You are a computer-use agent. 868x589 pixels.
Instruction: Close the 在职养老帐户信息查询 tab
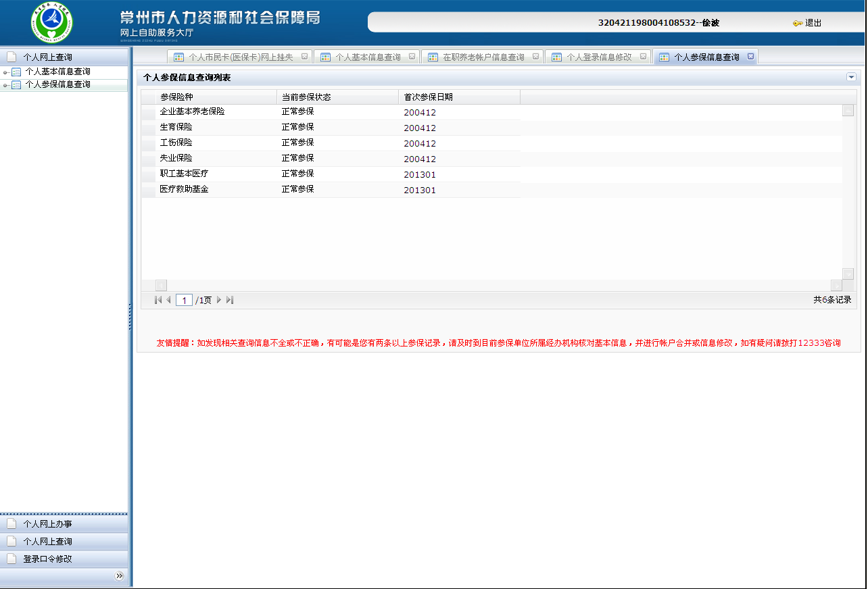tap(535, 57)
